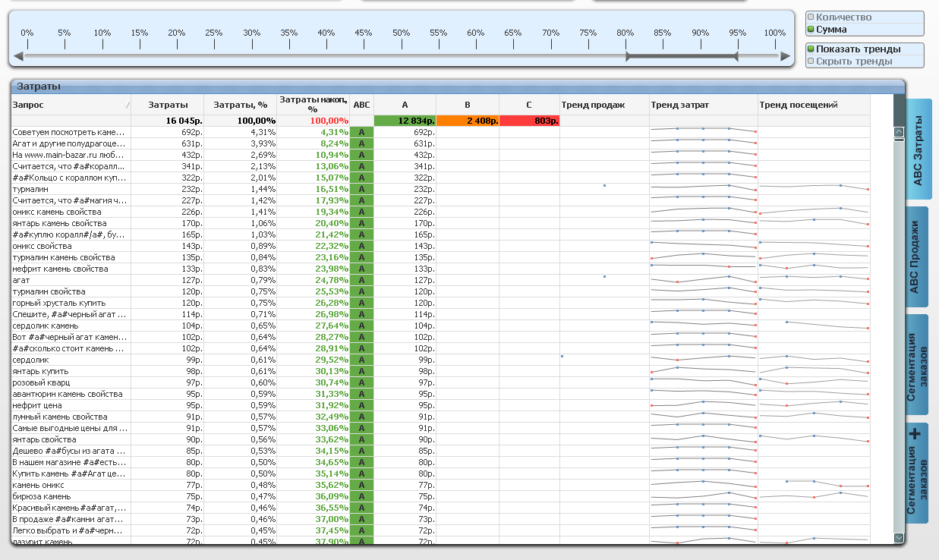Click the 4,31% cumulative value
939x560 pixels.
[x=313, y=132]
